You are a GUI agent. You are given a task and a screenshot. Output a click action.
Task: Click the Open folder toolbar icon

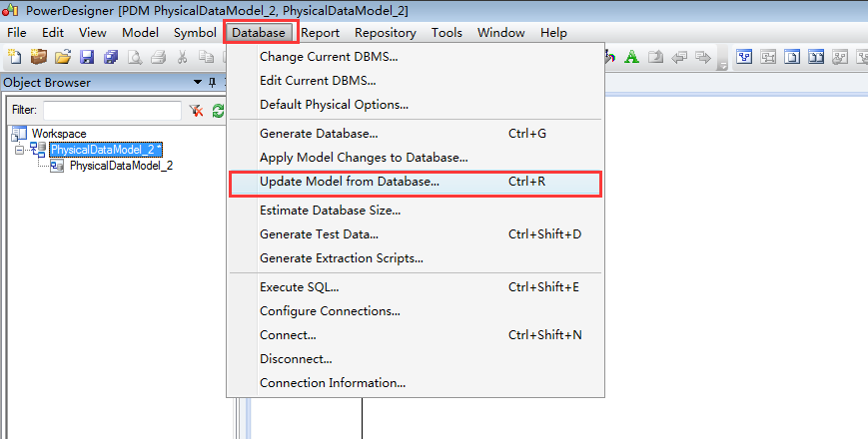pos(63,57)
